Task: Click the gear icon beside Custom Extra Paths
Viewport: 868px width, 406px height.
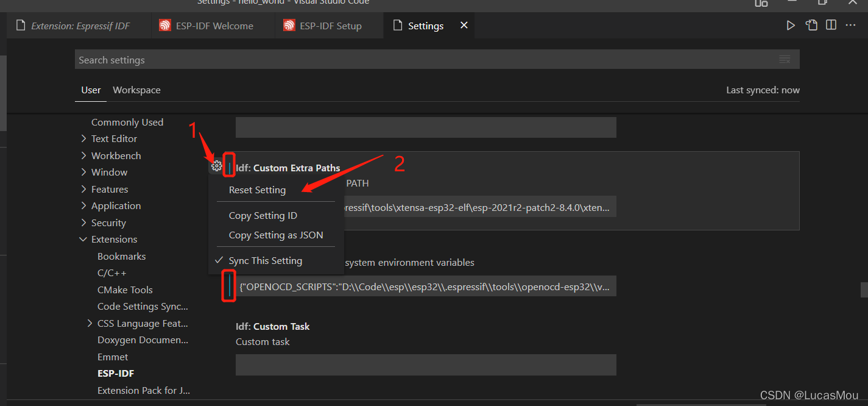Action: (x=216, y=166)
